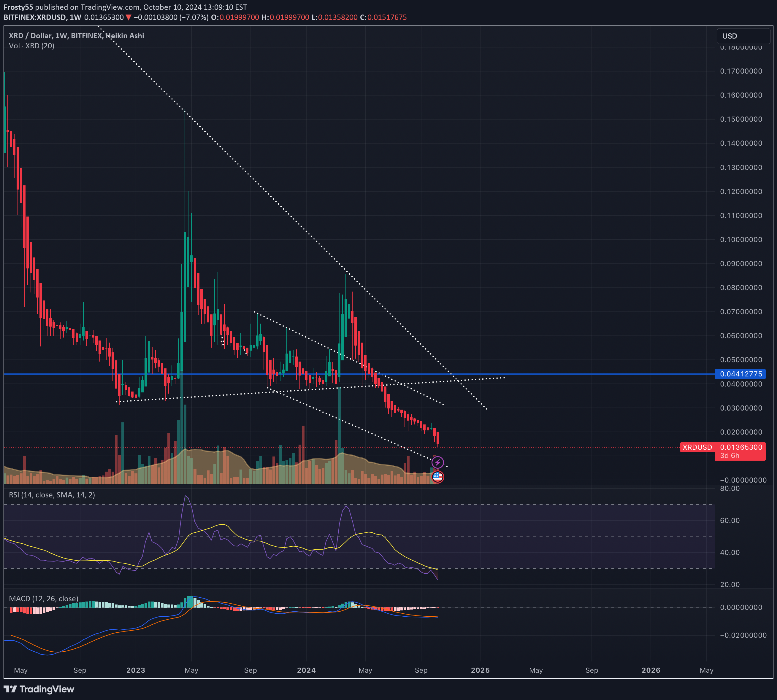Click the TradingView logo at bottom left
The width and height of the screenshot is (777, 700).
click(x=39, y=689)
